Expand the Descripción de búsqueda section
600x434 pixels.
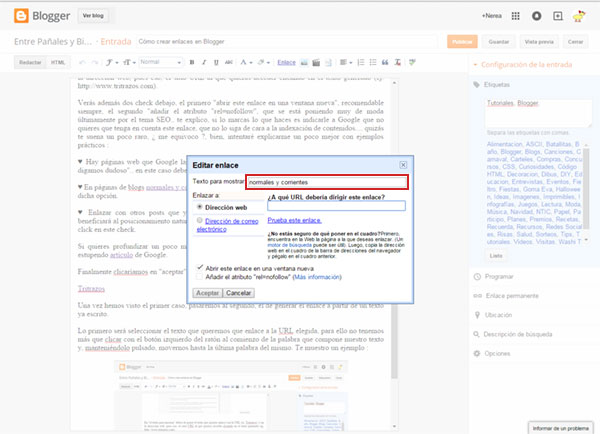[x=513, y=334]
